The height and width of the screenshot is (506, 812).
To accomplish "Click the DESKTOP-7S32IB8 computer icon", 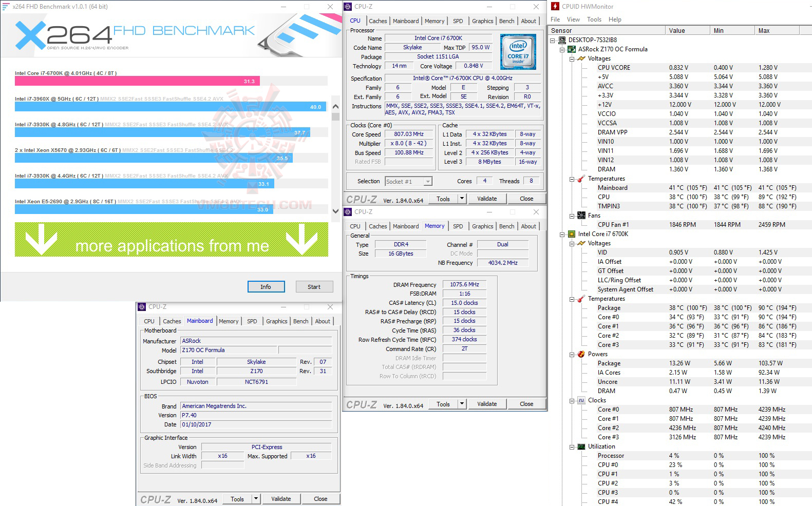I will click(562, 40).
